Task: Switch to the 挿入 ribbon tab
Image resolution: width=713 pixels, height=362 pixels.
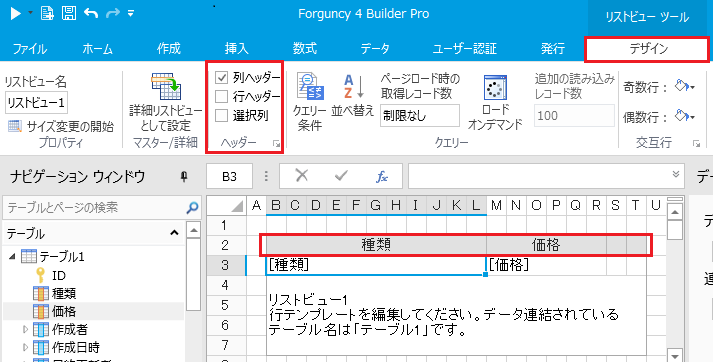Action: point(236,49)
